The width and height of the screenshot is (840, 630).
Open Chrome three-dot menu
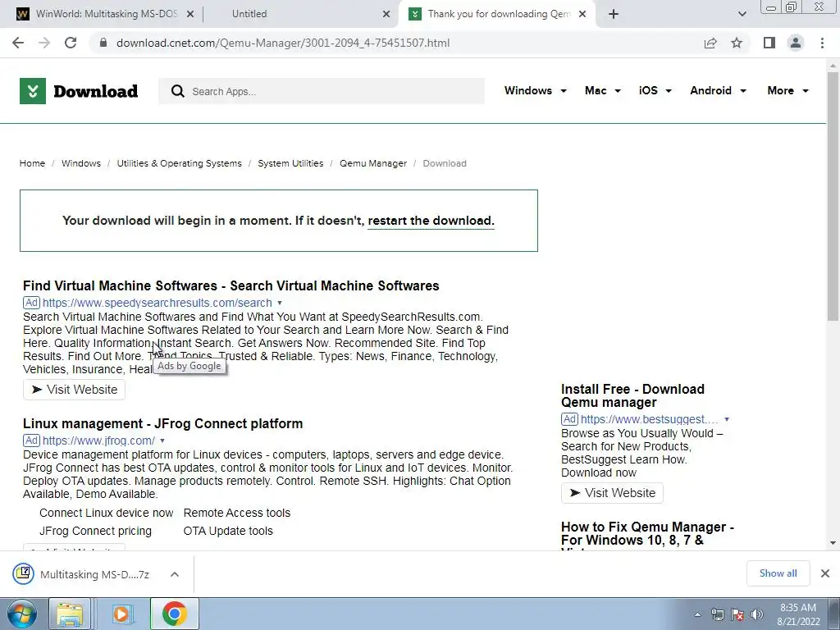coord(822,43)
